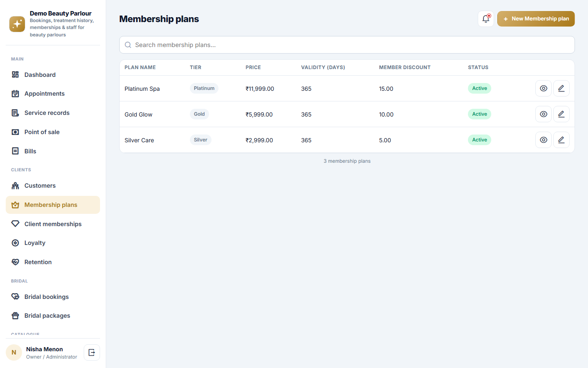The image size is (588, 368).
Task: Click the Price column header
Action: (x=253, y=67)
